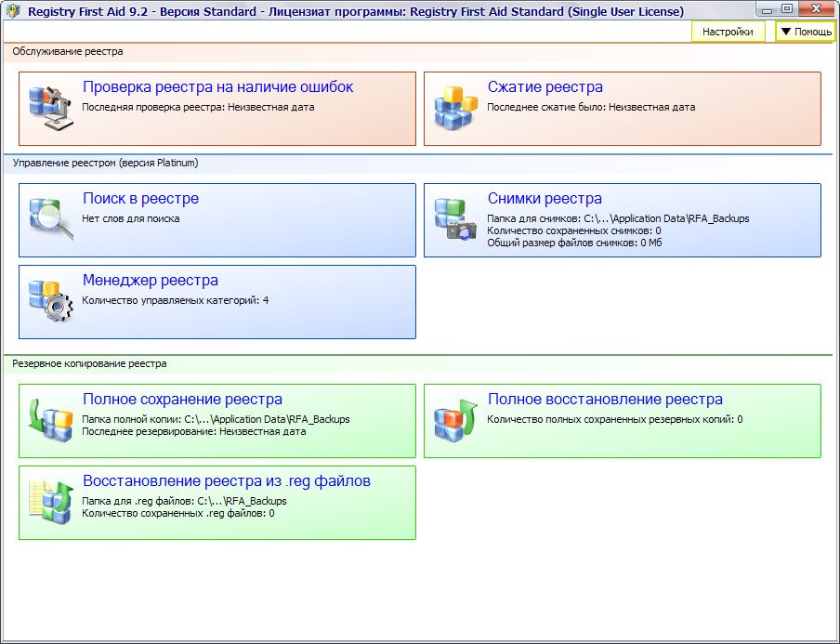Image resolution: width=840 pixels, height=644 pixels.
Task: Click text Последняя проверка реестра: Неизвестная дата
Action: click(x=198, y=107)
